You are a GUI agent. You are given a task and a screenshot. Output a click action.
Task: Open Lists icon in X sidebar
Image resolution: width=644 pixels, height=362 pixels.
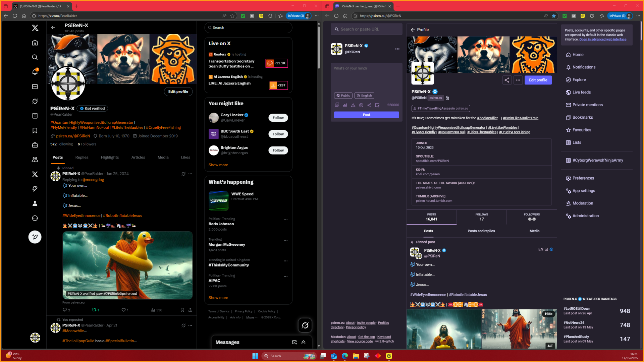[x=35, y=116]
